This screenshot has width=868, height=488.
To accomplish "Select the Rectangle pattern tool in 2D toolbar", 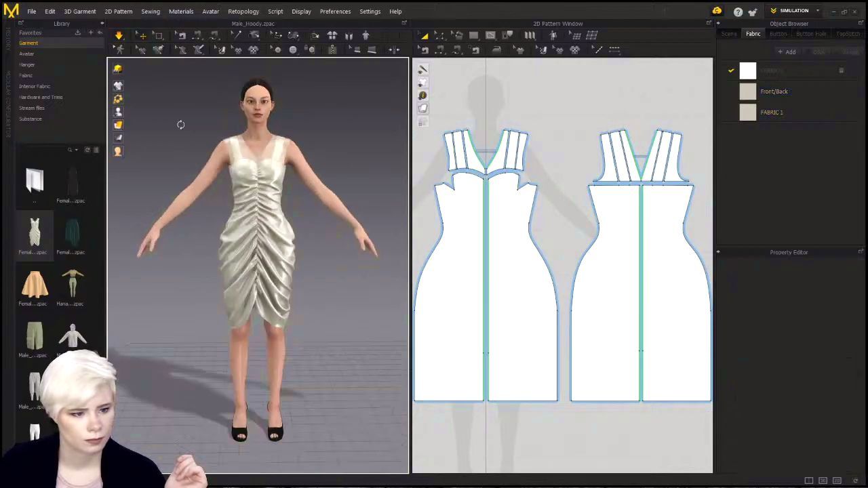I will tap(474, 35).
